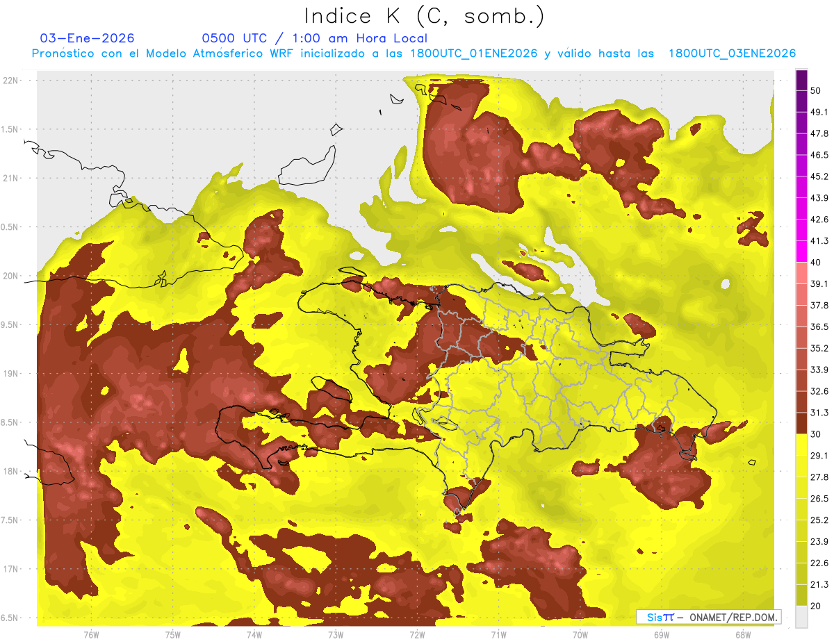The height and width of the screenshot is (644, 834).
Task: Click the '40' color scale value
Action: point(816,262)
